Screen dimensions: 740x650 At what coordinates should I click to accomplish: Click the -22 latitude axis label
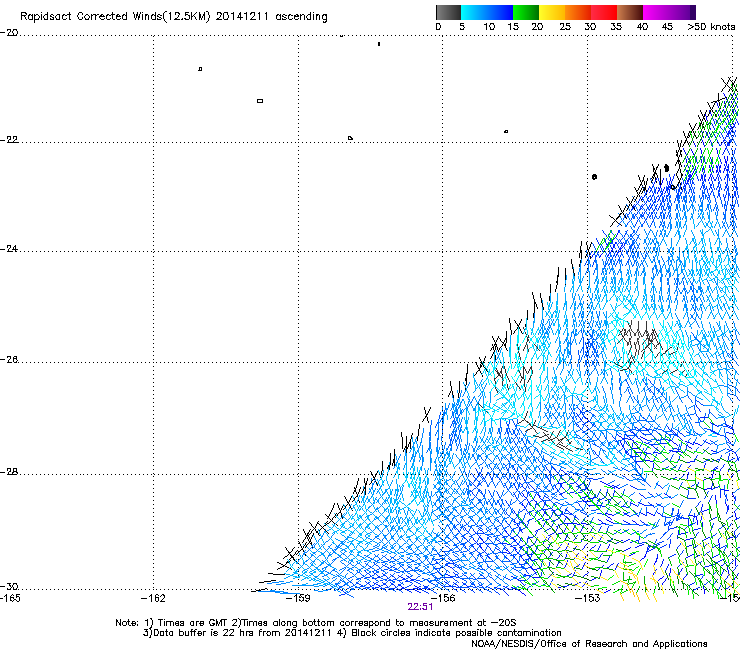pos(9,140)
